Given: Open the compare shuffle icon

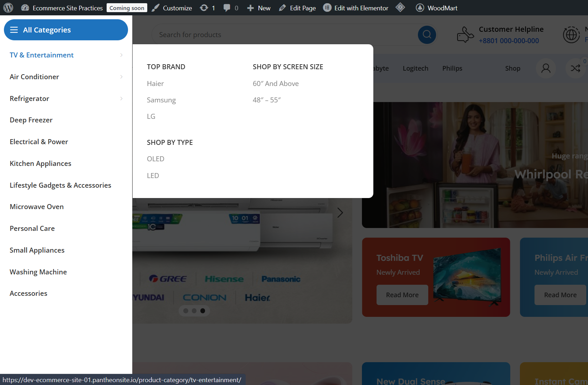Looking at the screenshot, I should 576,68.
